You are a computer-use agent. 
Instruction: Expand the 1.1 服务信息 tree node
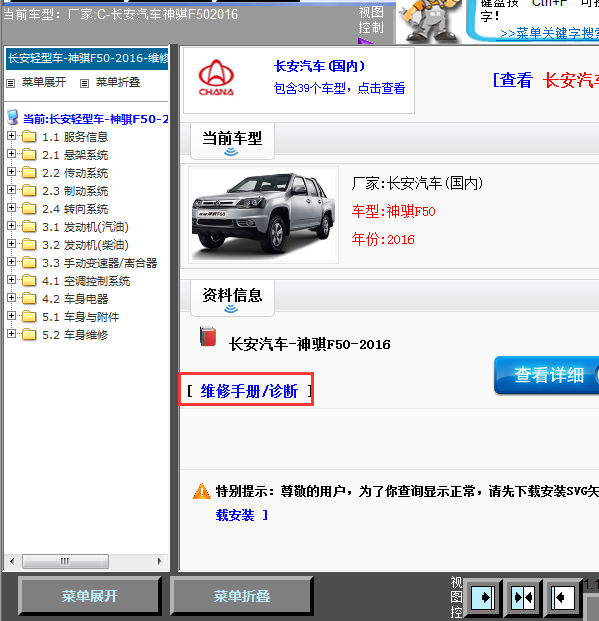[11, 135]
